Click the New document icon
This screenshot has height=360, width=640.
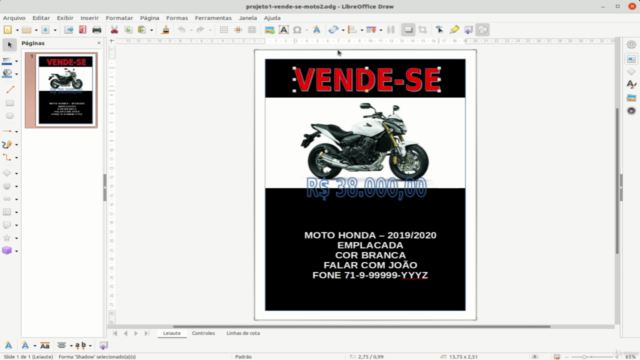(8, 30)
